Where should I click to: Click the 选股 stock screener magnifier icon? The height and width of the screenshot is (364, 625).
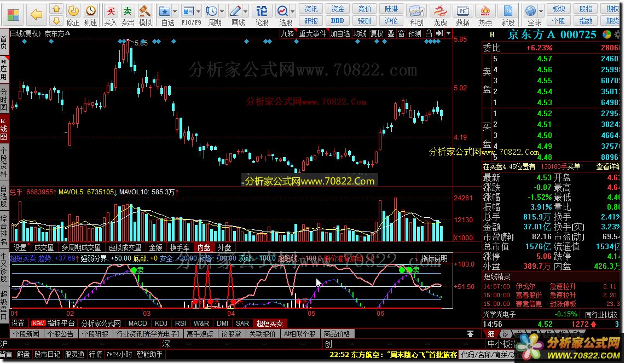[x=282, y=11]
